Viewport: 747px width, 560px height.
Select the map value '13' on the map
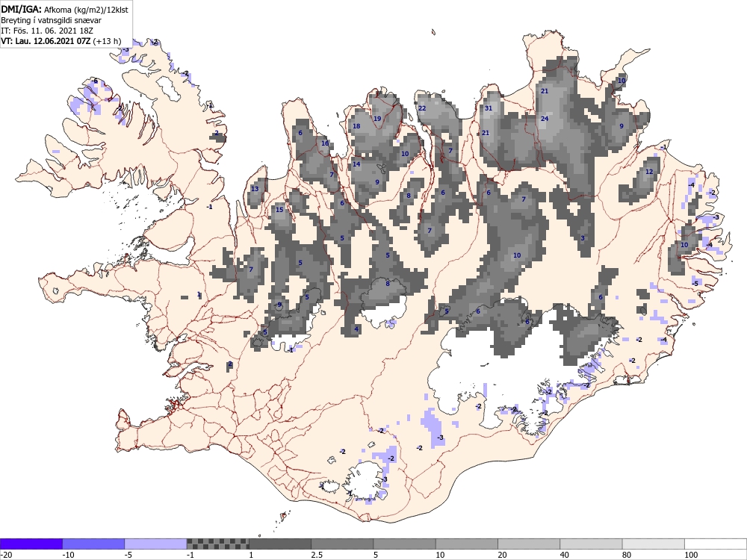[255, 189]
